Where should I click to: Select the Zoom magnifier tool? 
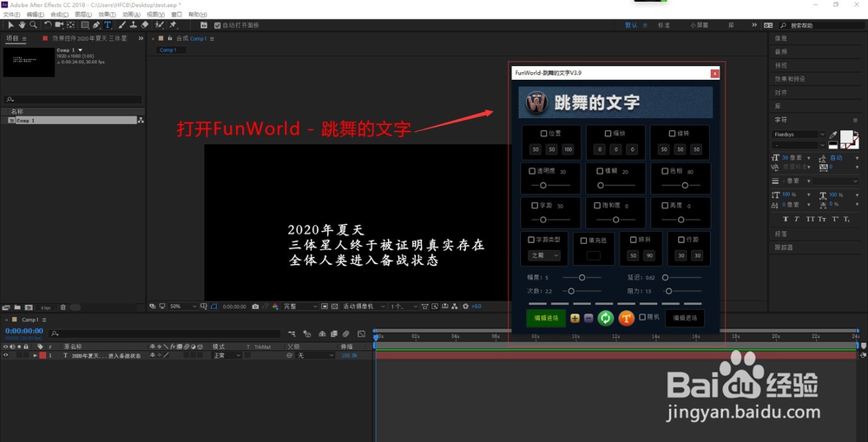tap(33, 25)
